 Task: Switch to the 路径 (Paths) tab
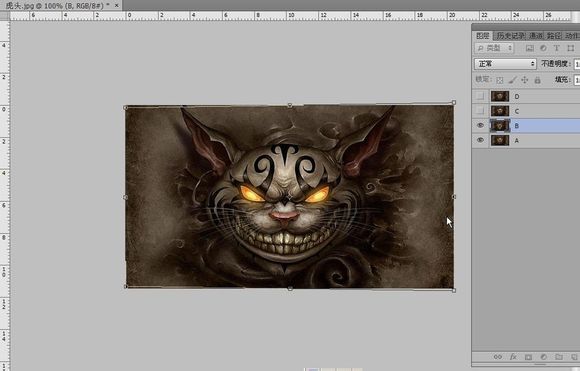click(x=553, y=36)
